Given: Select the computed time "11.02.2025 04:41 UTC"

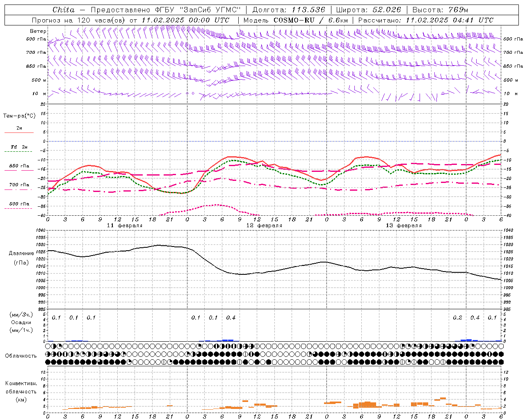Looking at the screenshot, I should pos(450,20).
